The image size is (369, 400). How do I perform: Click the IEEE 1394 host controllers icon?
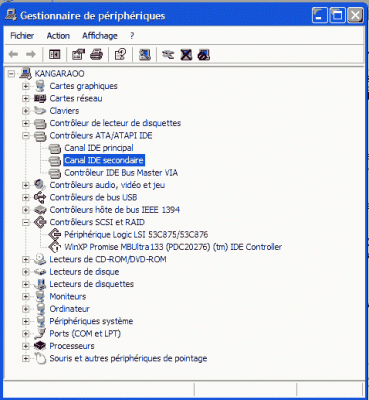[x=40, y=210]
